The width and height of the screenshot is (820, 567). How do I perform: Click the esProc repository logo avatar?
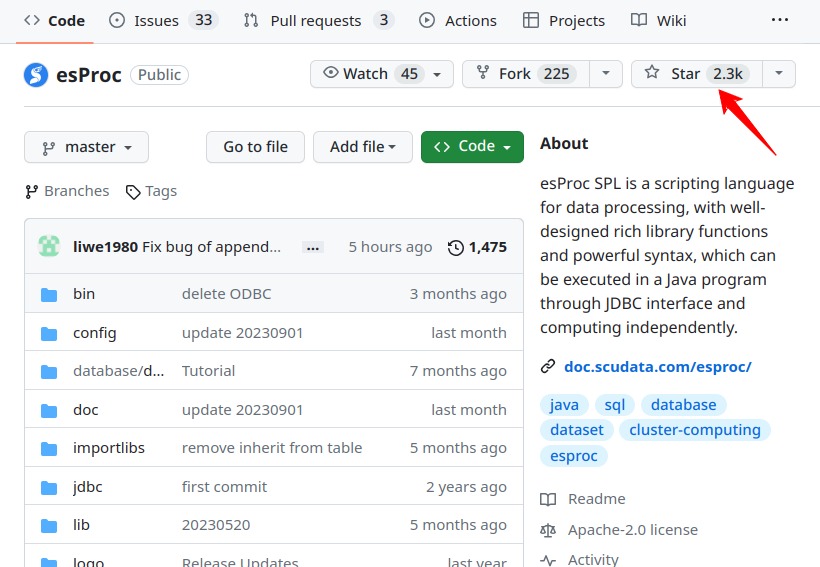click(x=36, y=75)
